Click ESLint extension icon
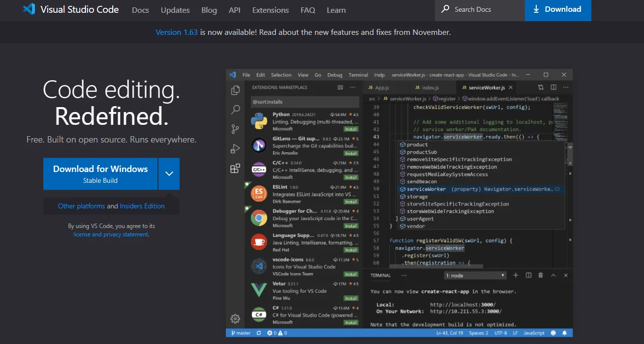 (x=259, y=194)
